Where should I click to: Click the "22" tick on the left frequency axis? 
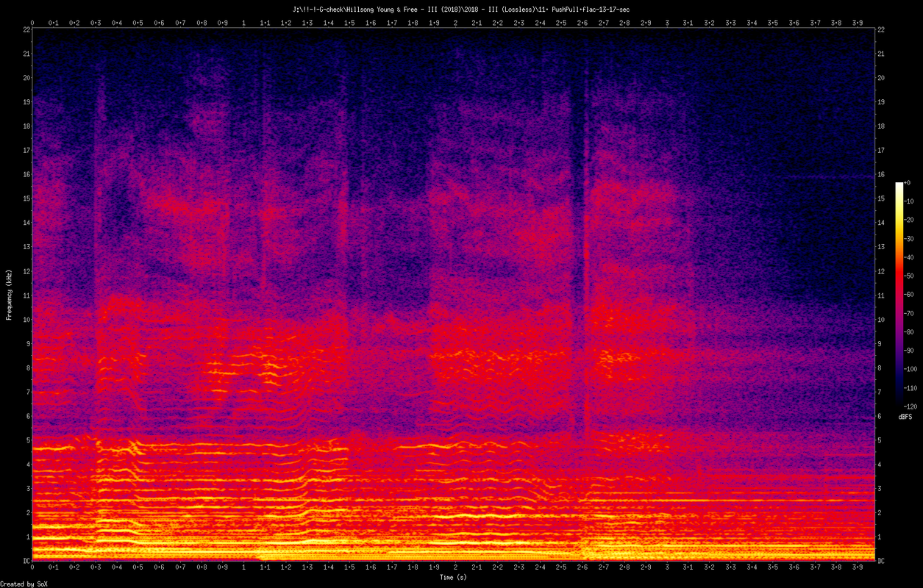pyautogui.click(x=26, y=29)
